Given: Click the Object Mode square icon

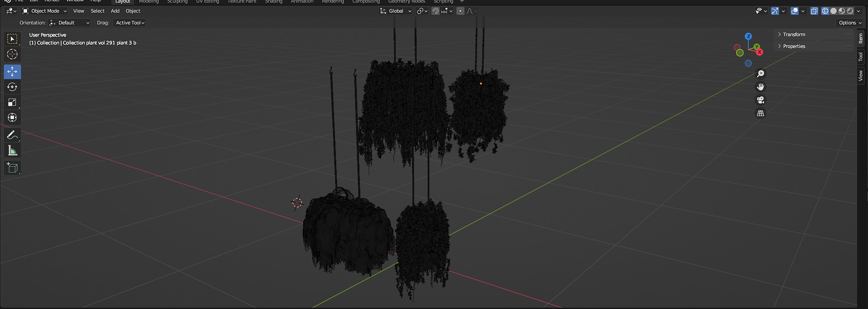Looking at the screenshot, I should click(x=25, y=11).
